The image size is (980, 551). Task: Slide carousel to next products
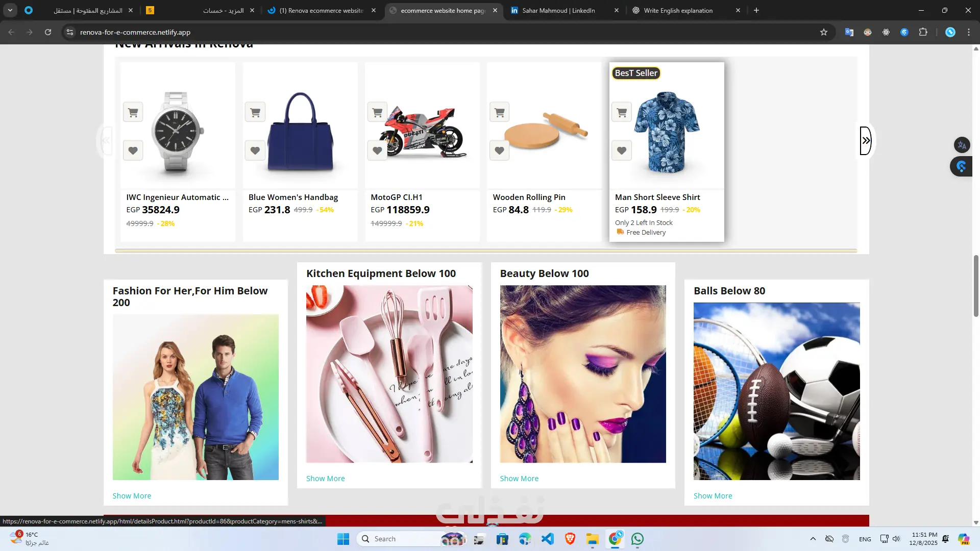[x=866, y=141]
